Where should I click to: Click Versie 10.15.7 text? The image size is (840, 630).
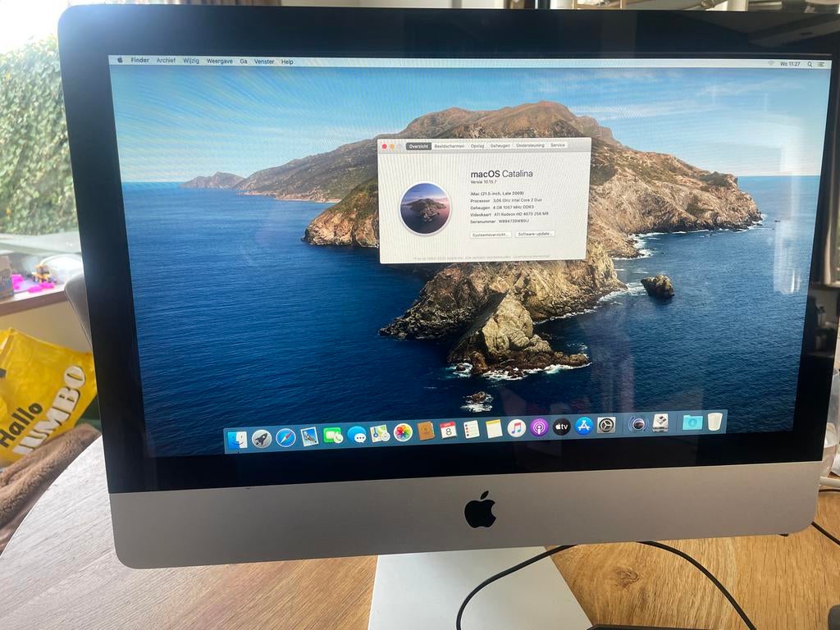tap(486, 182)
